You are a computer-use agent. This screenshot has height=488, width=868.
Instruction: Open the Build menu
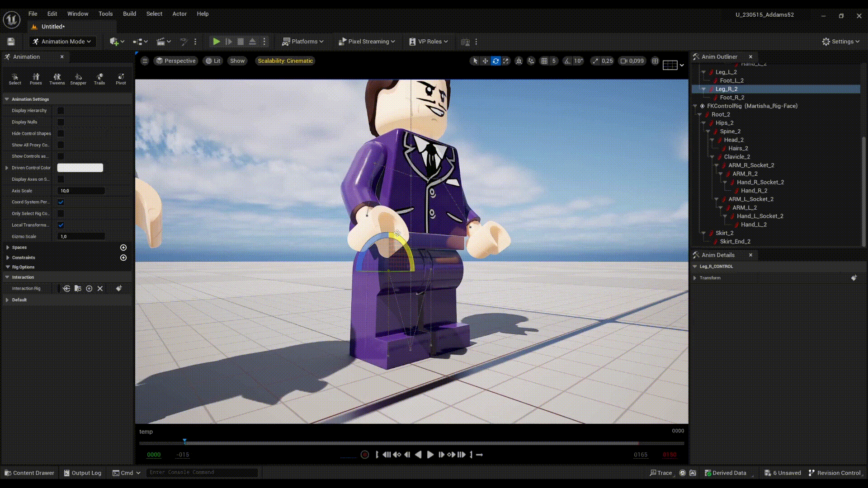click(x=129, y=14)
